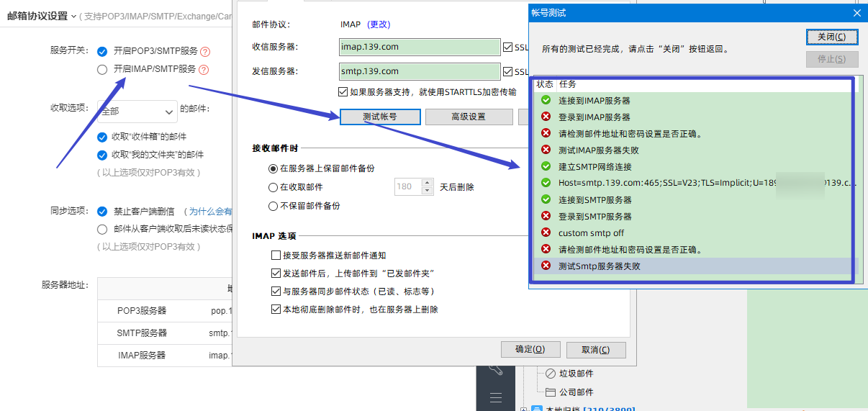Viewport: 868px width, 411px height.
Task: Click the 垃圾邮件 junk mail icon
Action: 551,374
